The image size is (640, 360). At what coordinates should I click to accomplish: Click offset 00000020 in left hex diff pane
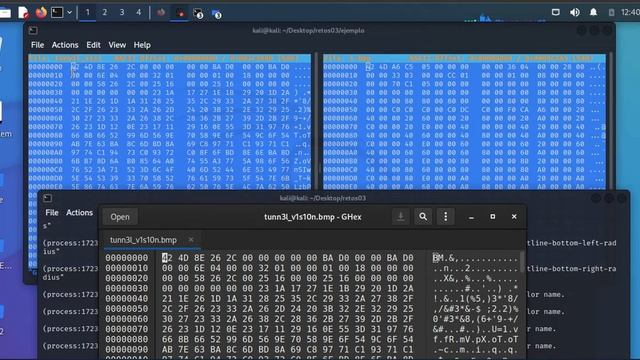click(x=45, y=84)
